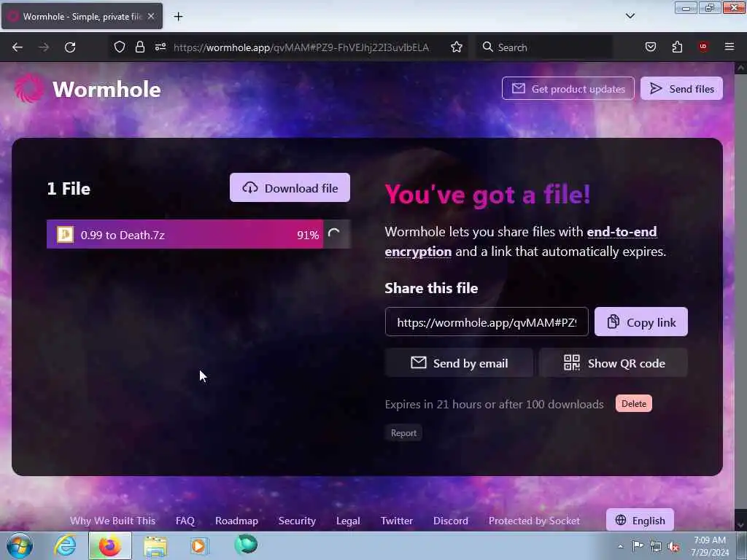The image size is (747, 560).
Task: Click the expiry notice text
Action: coord(494,404)
